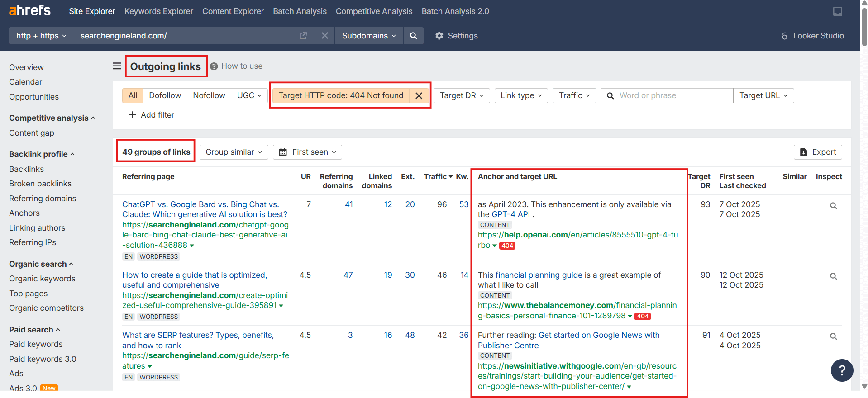
Task: Open Batch Analysis 2.0 tab
Action: (455, 11)
